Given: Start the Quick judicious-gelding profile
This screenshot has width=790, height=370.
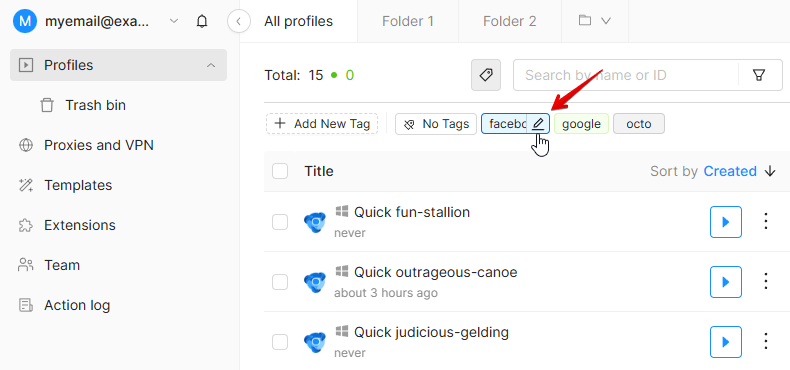Looking at the screenshot, I should tap(726, 342).
